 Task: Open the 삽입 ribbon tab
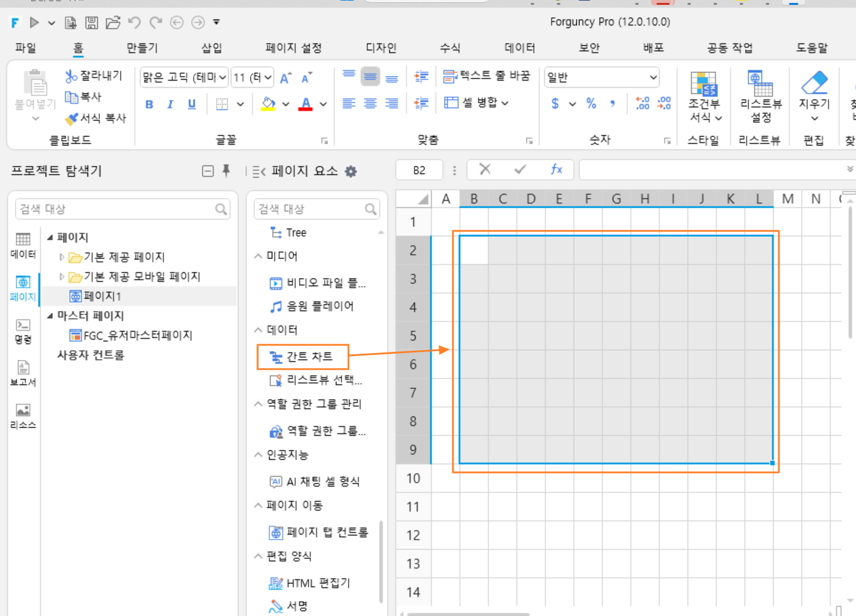[x=211, y=48]
